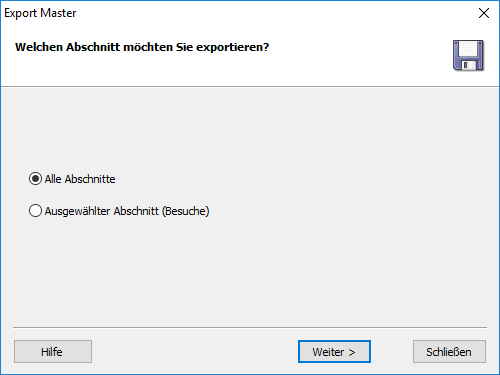Click the arrow symbol on Weiter button
The height and width of the screenshot is (375, 500).
click(x=352, y=352)
